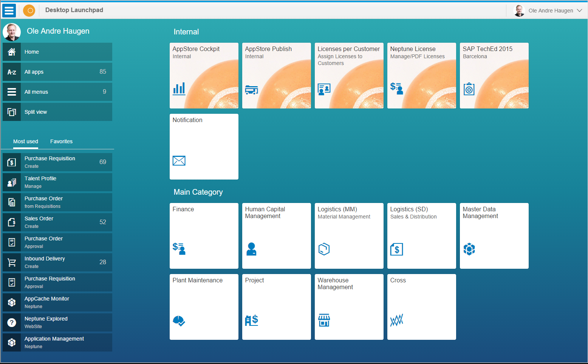Open Purchase Order Approval item

(x=57, y=242)
